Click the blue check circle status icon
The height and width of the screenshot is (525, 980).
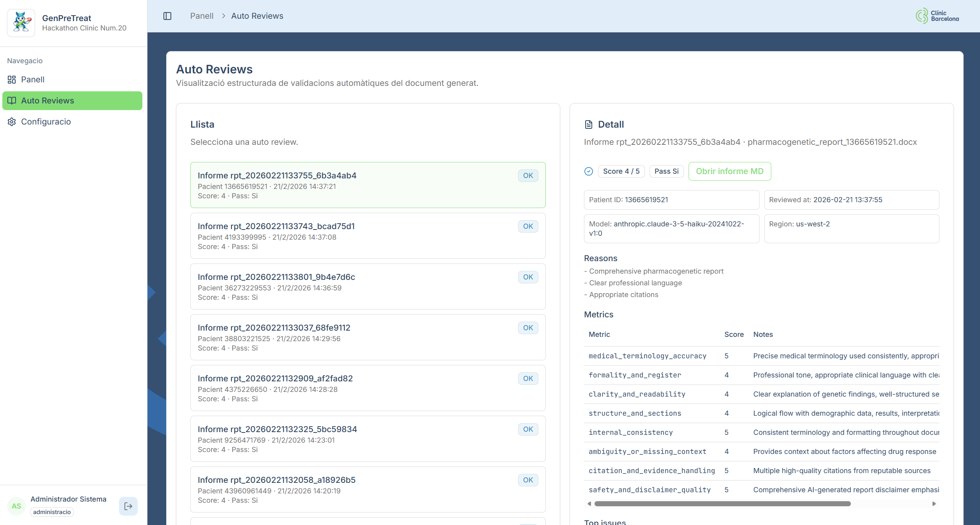(x=589, y=171)
